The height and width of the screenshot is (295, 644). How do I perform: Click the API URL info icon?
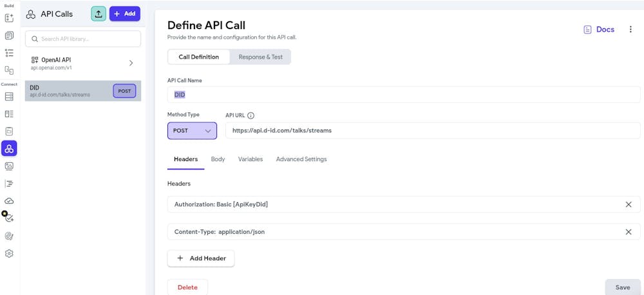(251, 115)
